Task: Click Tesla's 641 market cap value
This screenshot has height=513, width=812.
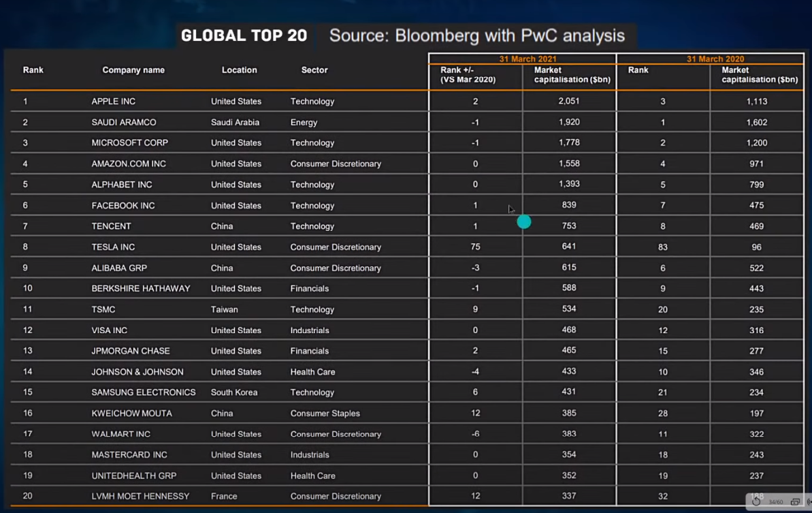Action: click(569, 247)
